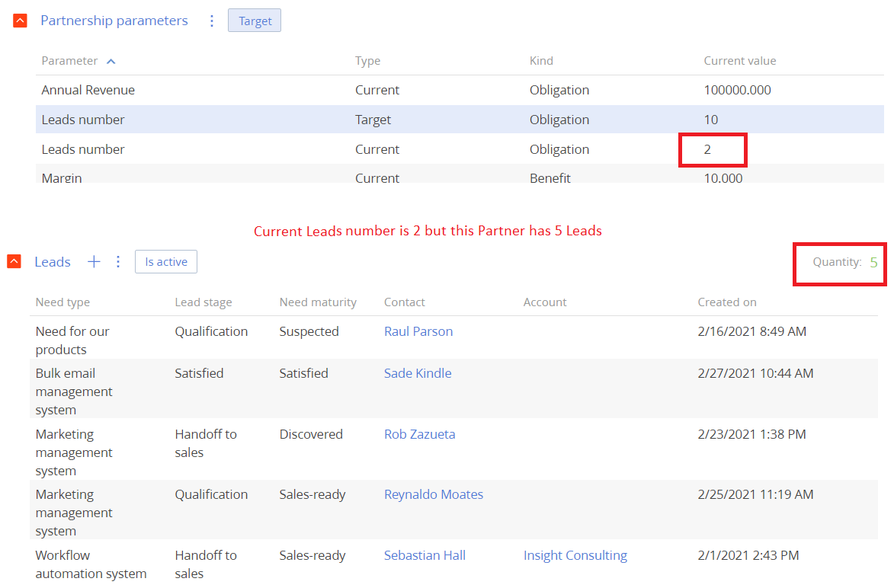Image resolution: width=894 pixels, height=588 pixels.
Task: Click Obligation kind in Annual Revenue row
Action: point(559,90)
